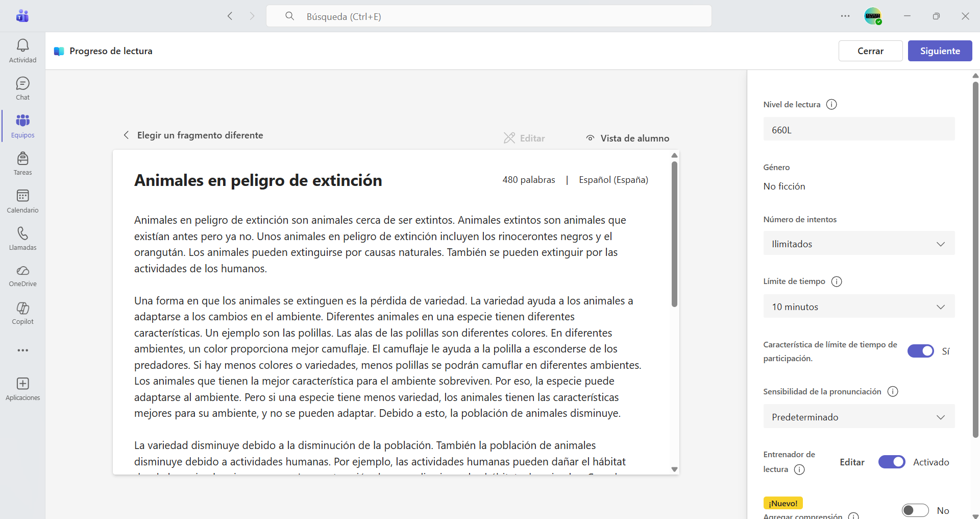Show info about Nivel de lectura
This screenshot has height=519, width=980.
coord(831,104)
